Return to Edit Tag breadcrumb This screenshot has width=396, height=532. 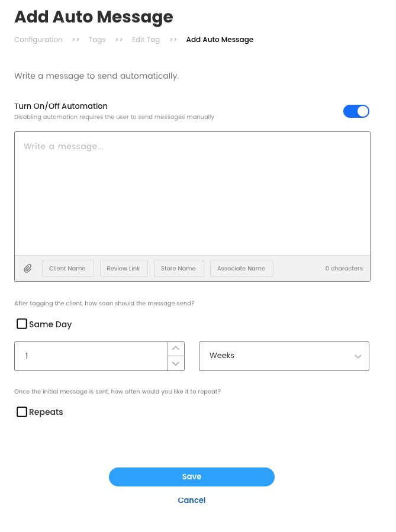[x=146, y=40]
